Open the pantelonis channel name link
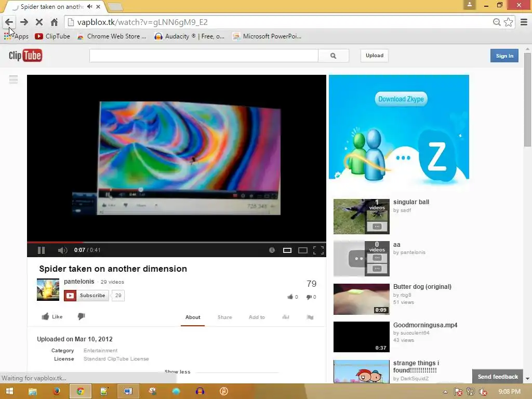 click(79, 282)
